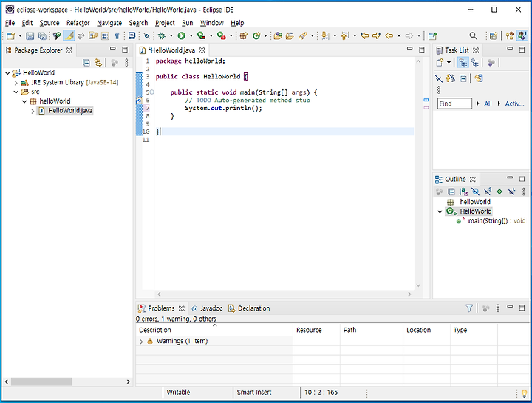Click the Open a Terminal monitor icon
The image size is (532, 403).
coord(132,35)
